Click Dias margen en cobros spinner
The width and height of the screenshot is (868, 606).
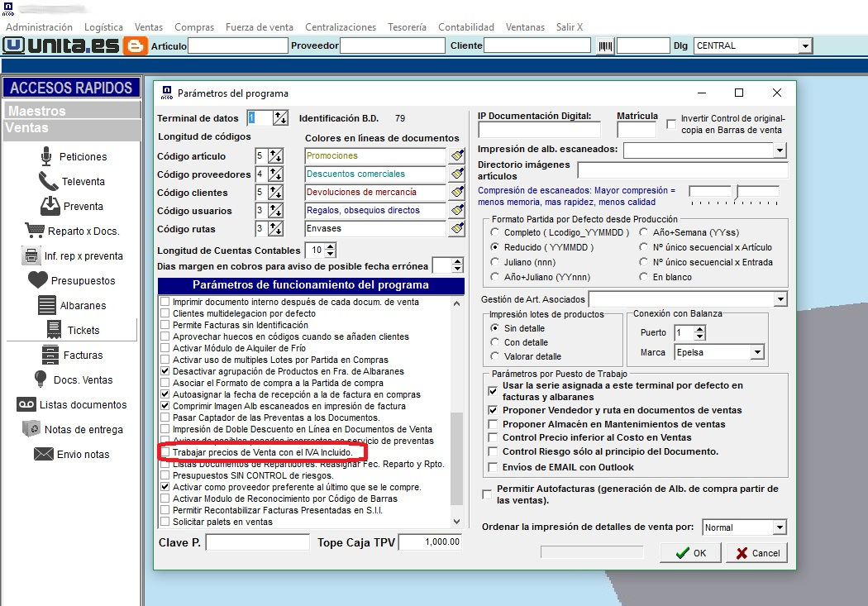coord(457,265)
